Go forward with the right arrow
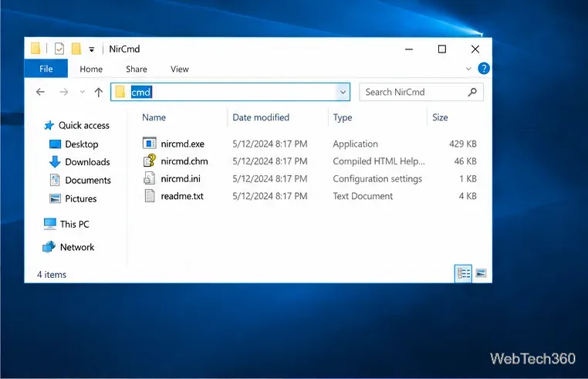588x379 pixels. pyautogui.click(x=64, y=92)
